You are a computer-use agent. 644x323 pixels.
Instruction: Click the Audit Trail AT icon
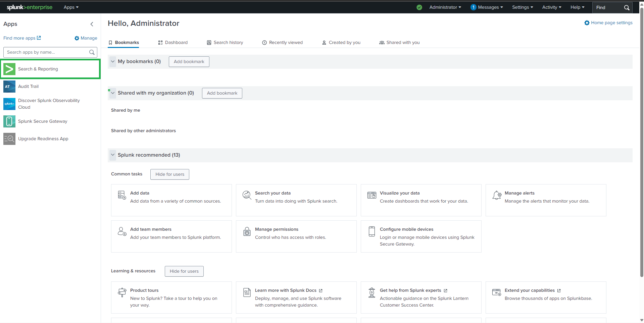[9, 87]
